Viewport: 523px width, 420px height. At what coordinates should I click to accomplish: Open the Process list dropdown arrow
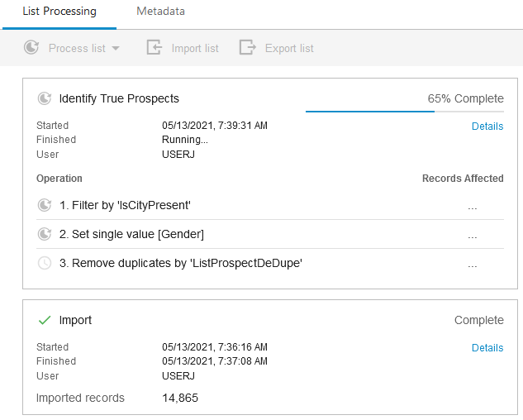(x=116, y=48)
